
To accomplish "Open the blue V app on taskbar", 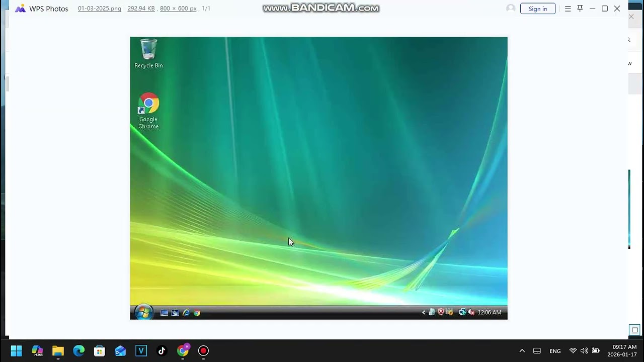I will pos(141,351).
